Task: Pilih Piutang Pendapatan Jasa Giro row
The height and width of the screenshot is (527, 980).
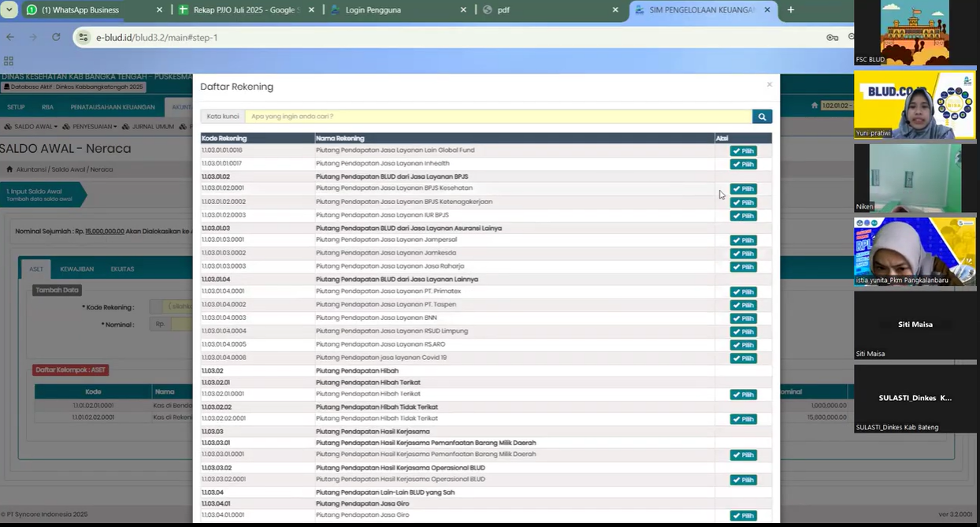Action: [743, 516]
